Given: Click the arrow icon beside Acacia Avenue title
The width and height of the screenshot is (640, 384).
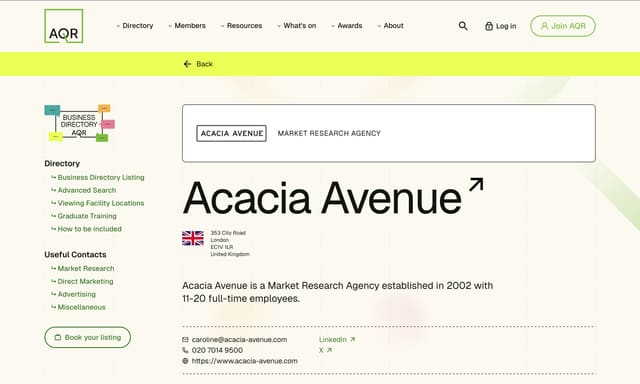Looking at the screenshot, I should pos(476,184).
